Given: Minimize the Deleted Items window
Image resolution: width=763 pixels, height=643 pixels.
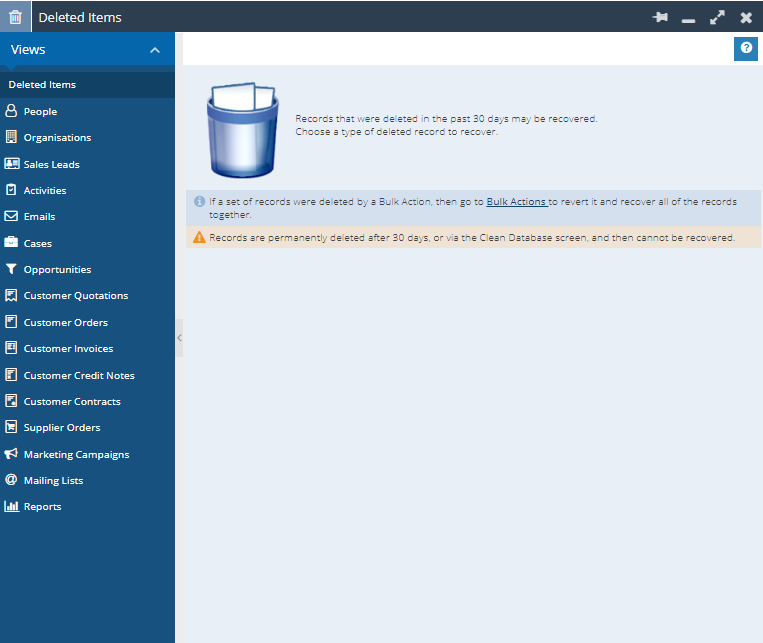Looking at the screenshot, I should coord(688,20).
